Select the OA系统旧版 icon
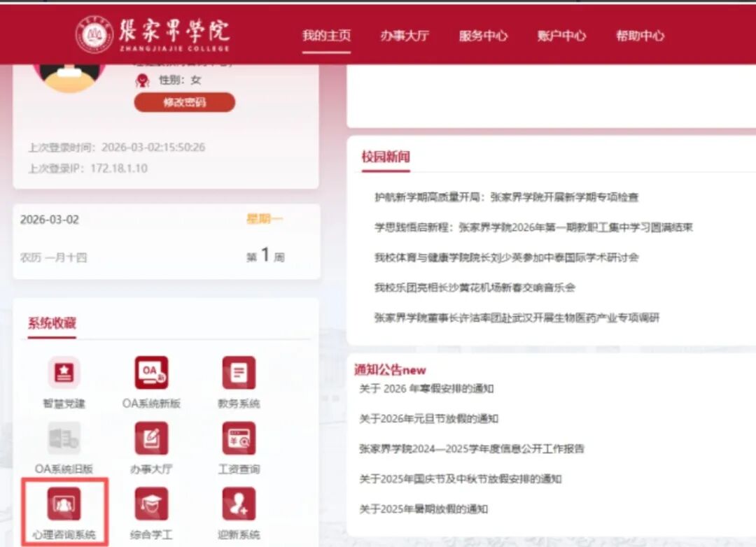The image size is (756, 547). click(64, 440)
